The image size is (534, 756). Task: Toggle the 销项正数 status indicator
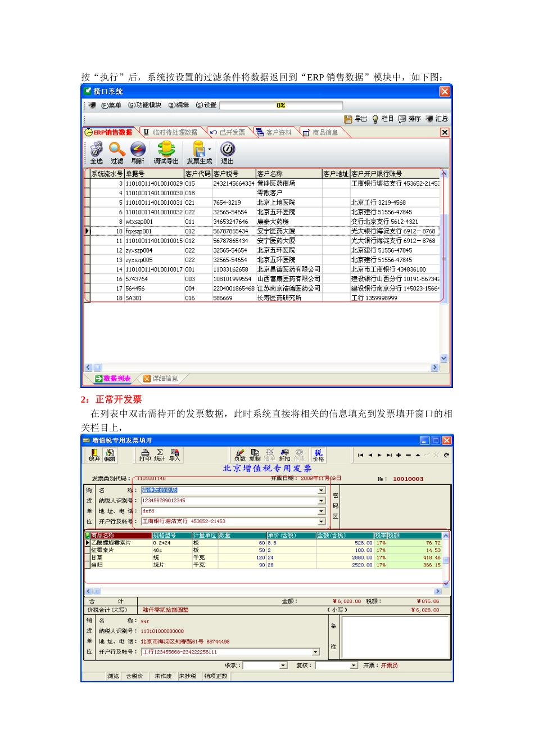(215, 676)
